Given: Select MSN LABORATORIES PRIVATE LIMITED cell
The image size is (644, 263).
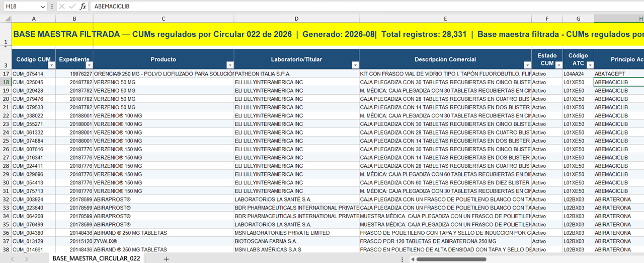Looking at the screenshot, I should click(x=296, y=233).
